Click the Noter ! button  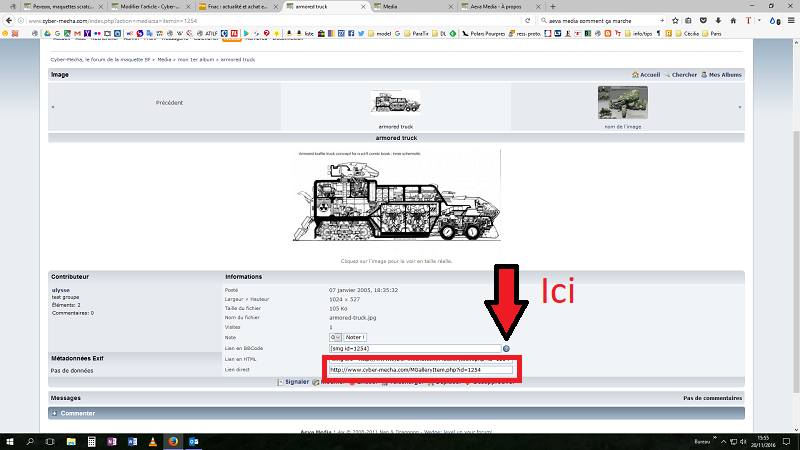click(355, 337)
